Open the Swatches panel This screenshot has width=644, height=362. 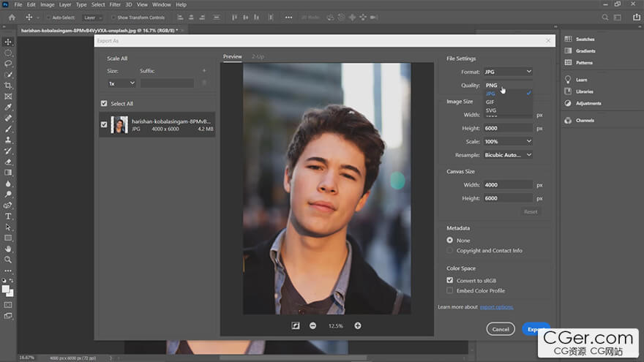point(585,39)
